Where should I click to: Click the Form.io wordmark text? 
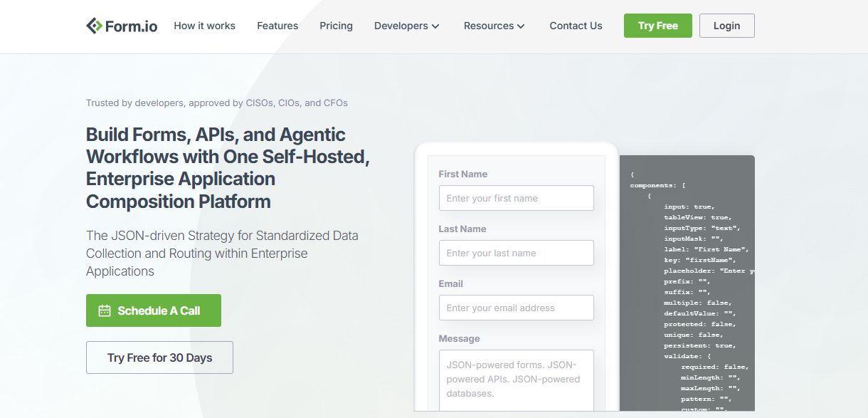click(132, 26)
